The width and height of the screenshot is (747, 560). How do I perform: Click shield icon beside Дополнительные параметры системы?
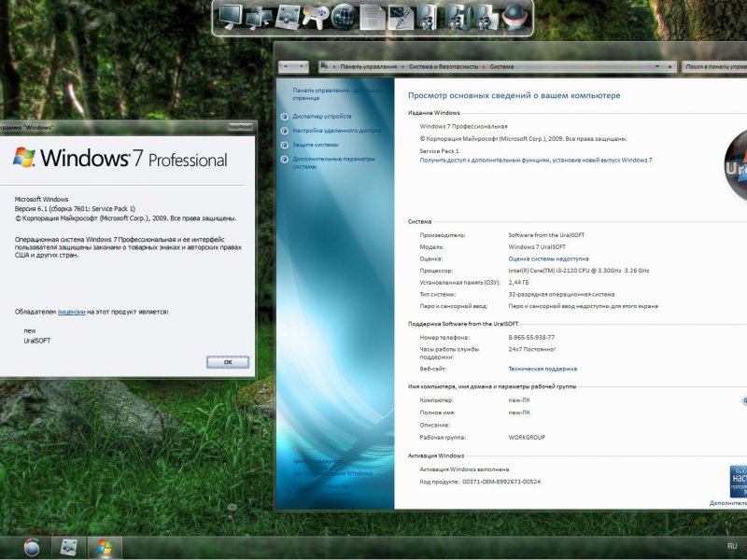pyautogui.click(x=285, y=160)
